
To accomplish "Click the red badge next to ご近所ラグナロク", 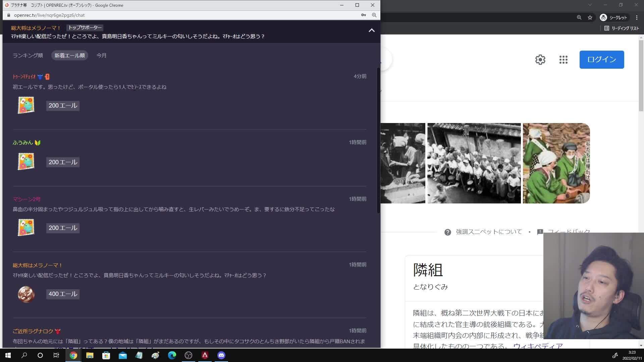I will (x=58, y=331).
